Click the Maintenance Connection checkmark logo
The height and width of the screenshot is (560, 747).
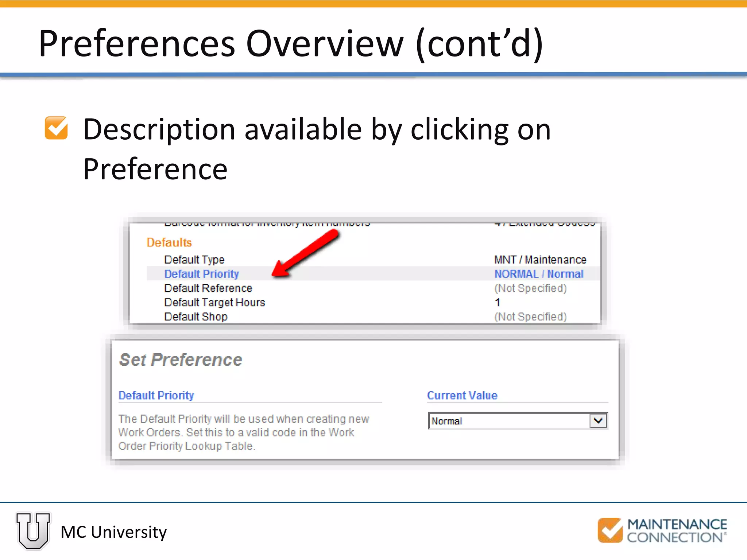tap(610, 530)
